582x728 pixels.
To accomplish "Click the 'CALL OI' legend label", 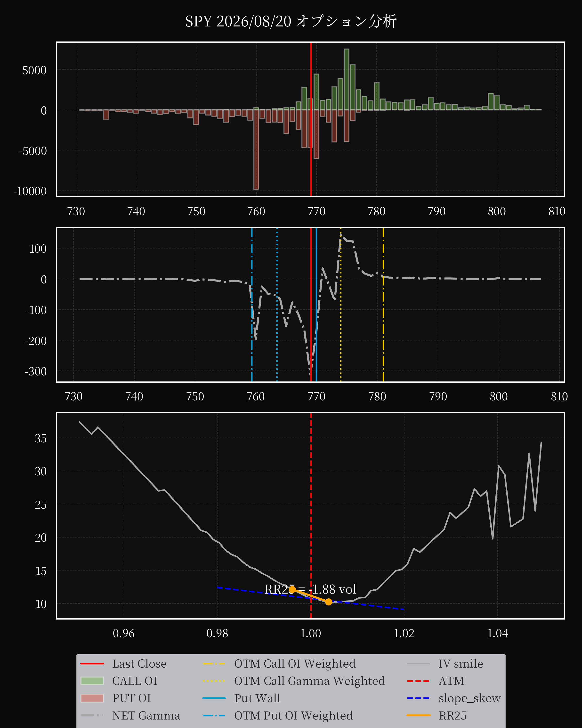I will coord(135,681).
